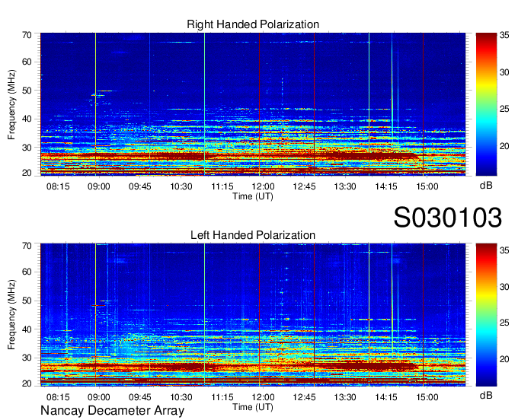Image resolution: width=518 pixels, height=420 pixels.
Task: Click the 60 MHz tick on right-handed plot
Action: pyautogui.click(x=27, y=62)
